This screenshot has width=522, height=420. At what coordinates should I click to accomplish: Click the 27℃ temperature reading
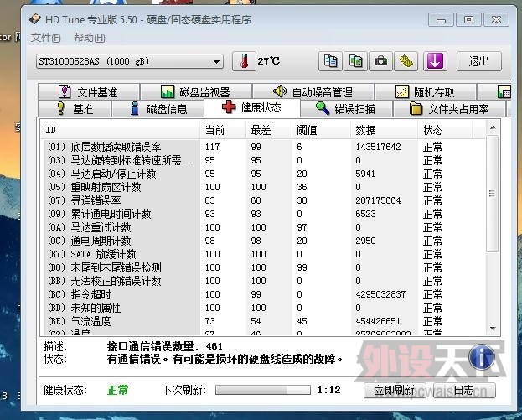(x=269, y=61)
